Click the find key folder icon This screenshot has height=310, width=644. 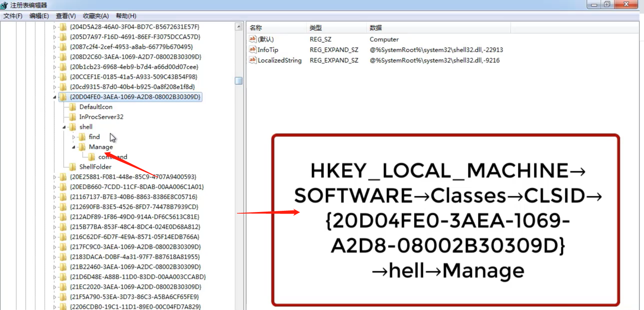(x=82, y=137)
